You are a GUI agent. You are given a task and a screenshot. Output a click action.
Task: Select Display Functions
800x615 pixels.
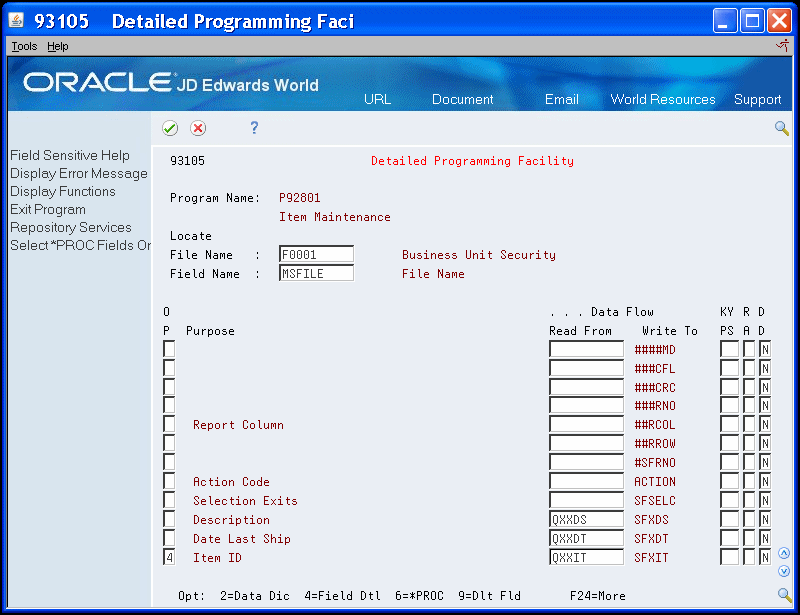point(63,191)
